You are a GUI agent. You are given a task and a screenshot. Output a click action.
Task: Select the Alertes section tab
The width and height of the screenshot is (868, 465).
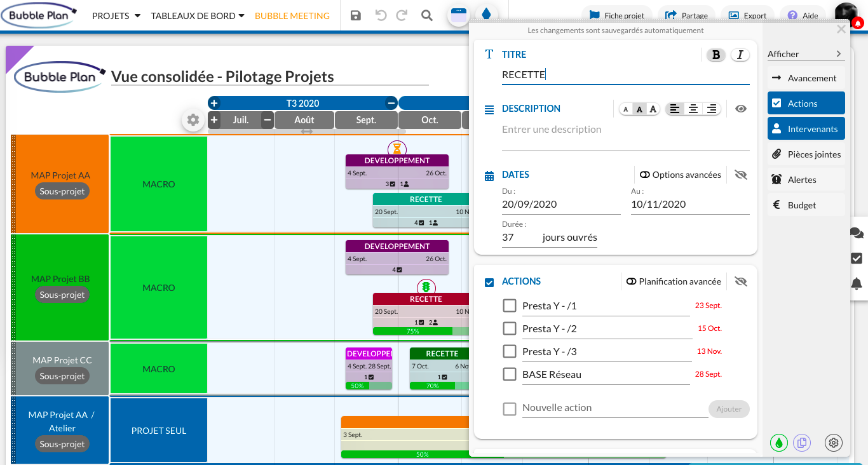click(806, 180)
